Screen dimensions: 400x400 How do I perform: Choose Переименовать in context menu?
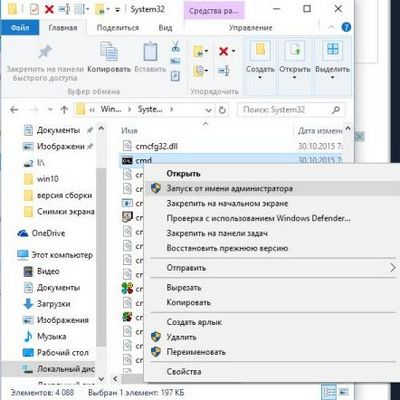pos(271,352)
